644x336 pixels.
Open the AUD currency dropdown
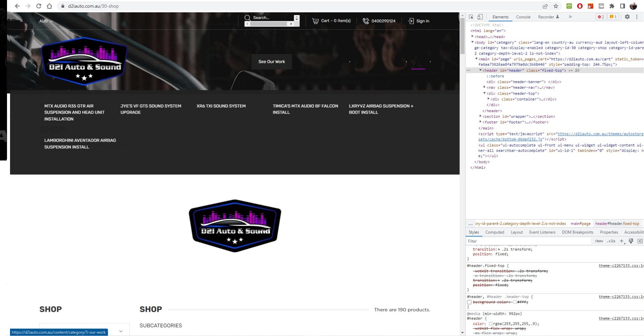point(46,21)
